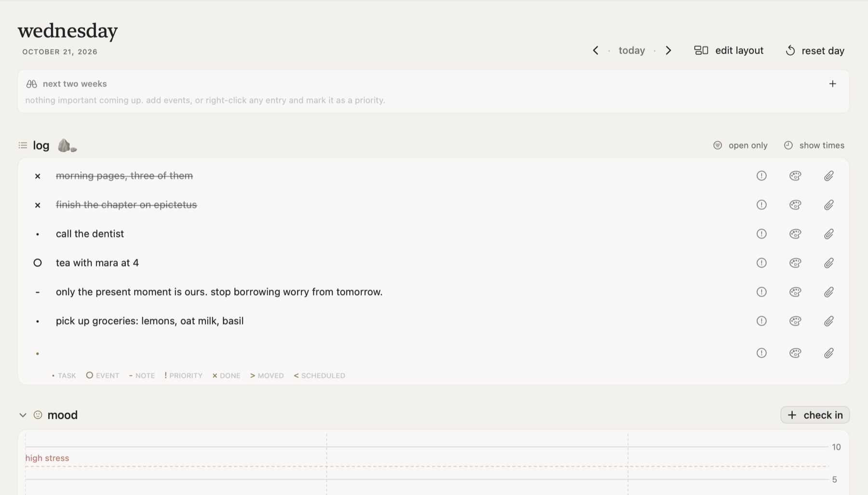Mark epictetus chapter entry as priority
Image resolution: width=868 pixels, height=495 pixels.
(x=761, y=205)
